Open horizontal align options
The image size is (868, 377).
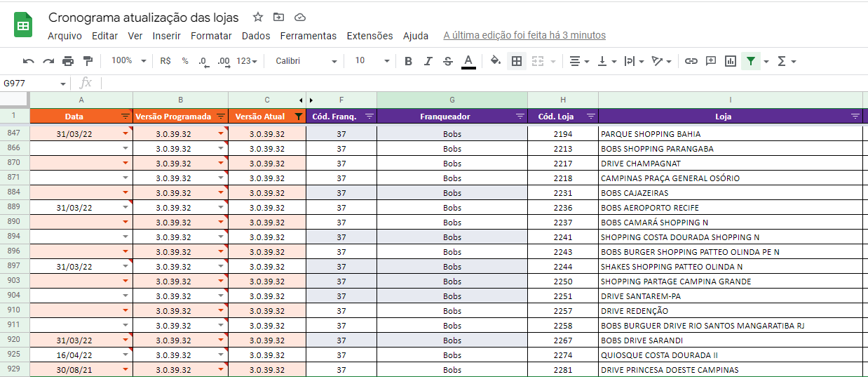(x=579, y=61)
